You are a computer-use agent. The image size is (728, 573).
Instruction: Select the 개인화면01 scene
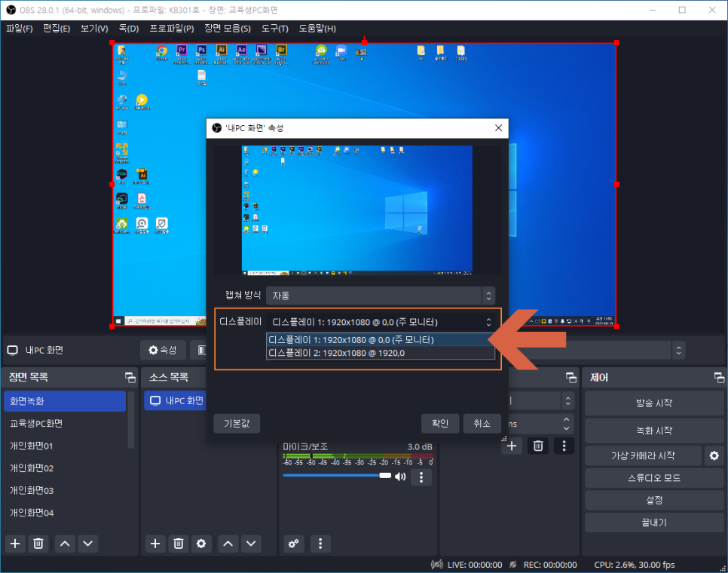click(65, 446)
